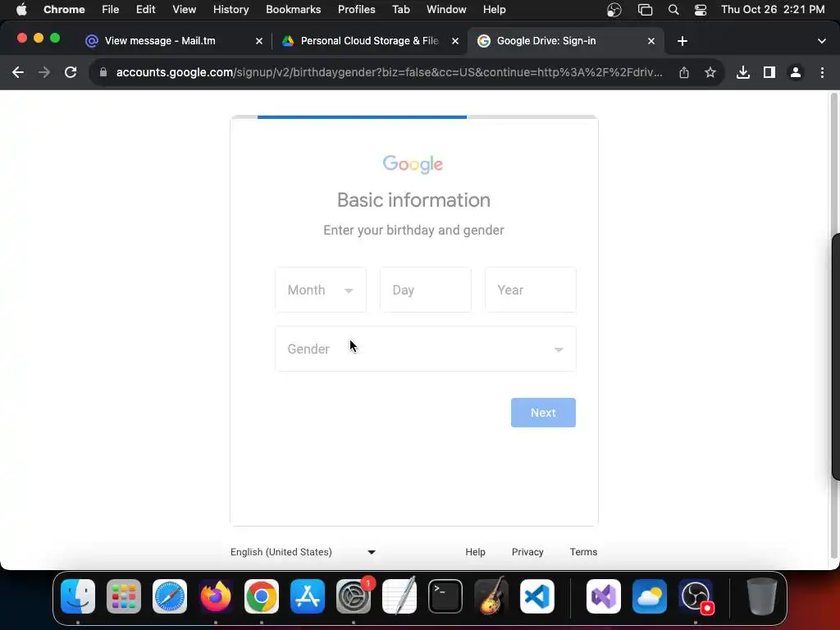This screenshot has width=840, height=630.
Task: Open the Window menu
Action: pos(446,10)
